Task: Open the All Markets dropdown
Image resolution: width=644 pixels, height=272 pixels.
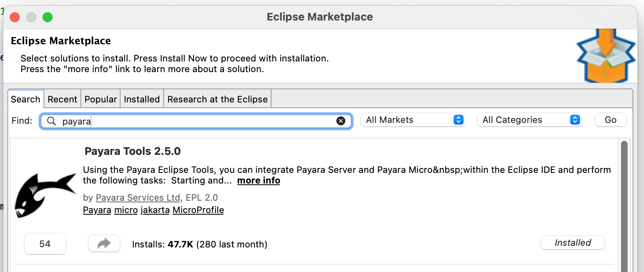Action: pyautogui.click(x=413, y=120)
